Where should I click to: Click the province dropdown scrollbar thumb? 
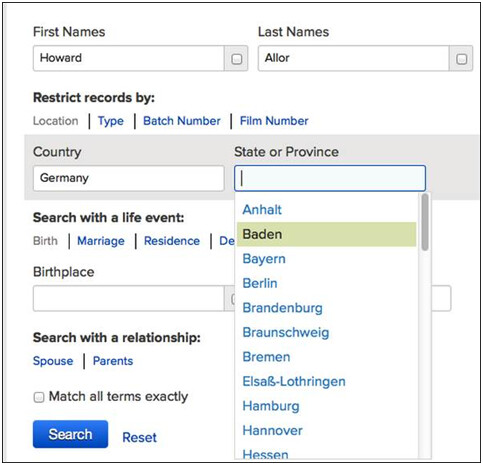click(x=424, y=222)
